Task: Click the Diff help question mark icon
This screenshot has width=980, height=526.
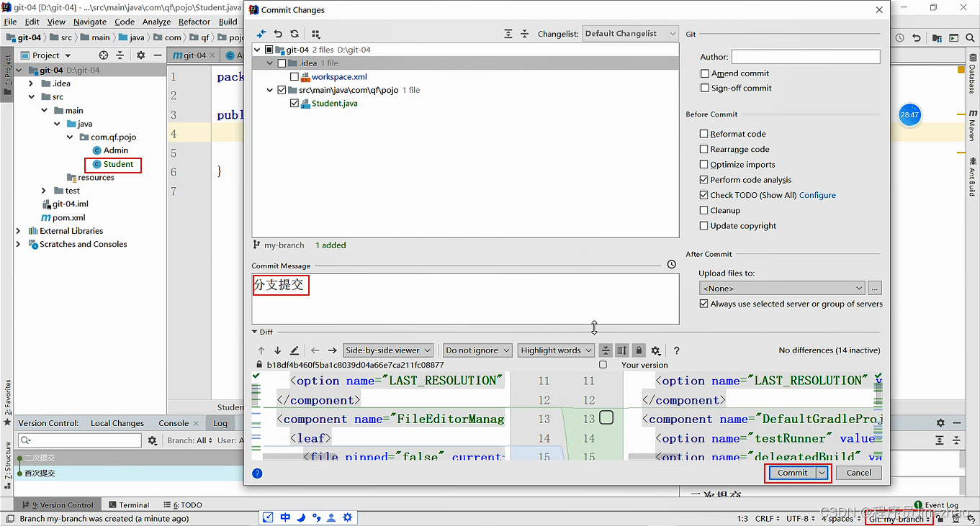Action: pos(676,350)
